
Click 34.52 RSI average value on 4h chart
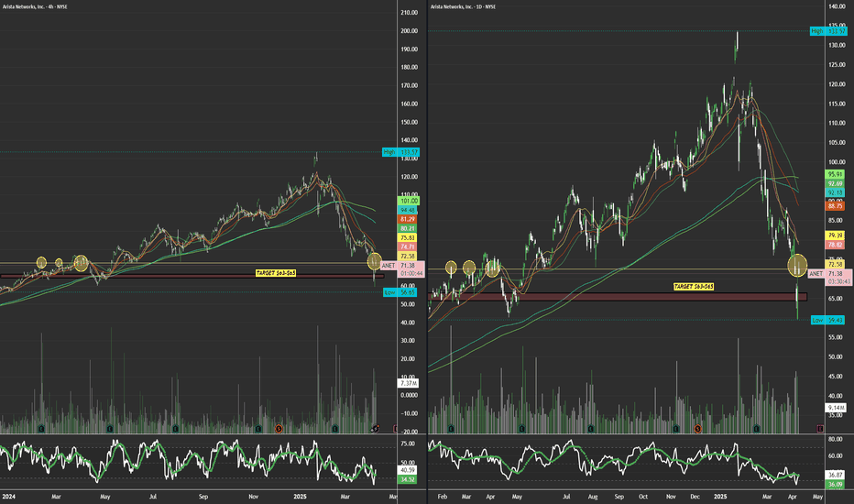pyautogui.click(x=409, y=479)
